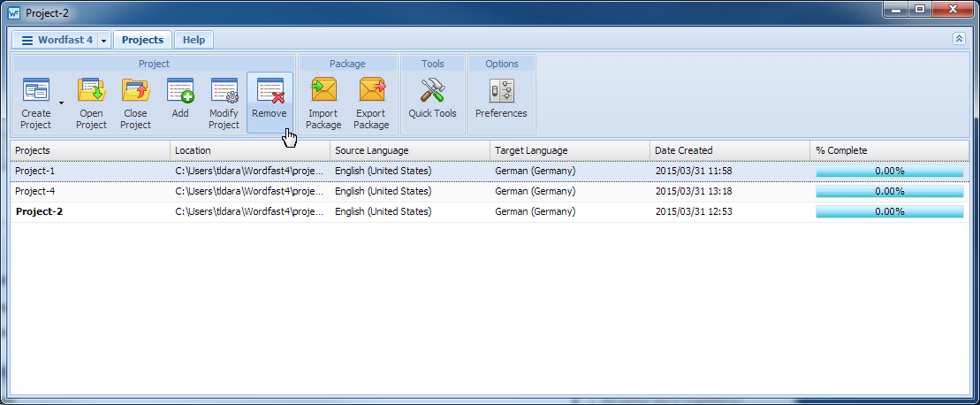
Task: Sort by Target Language column header
Action: coord(570,150)
